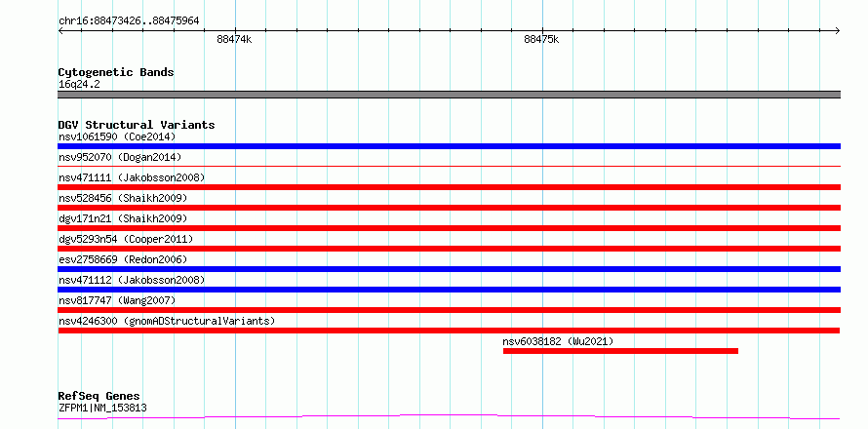Click the RefSeq Genes track title
This screenshot has width=868, height=429.
(99, 397)
